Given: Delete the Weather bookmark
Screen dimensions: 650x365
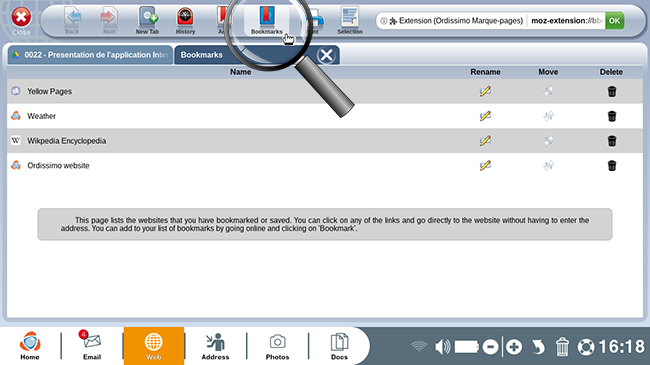Looking at the screenshot, I should pyautogui.click(x=612, y=116).
